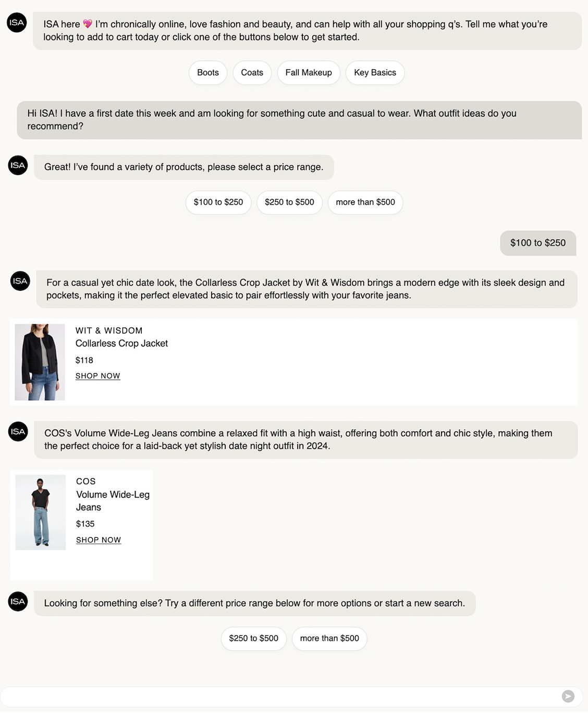This screenshot has height=715, width=588.
Task: Click the ISA avatar next to the closing suggestion message
Action: tap(17, 601)
